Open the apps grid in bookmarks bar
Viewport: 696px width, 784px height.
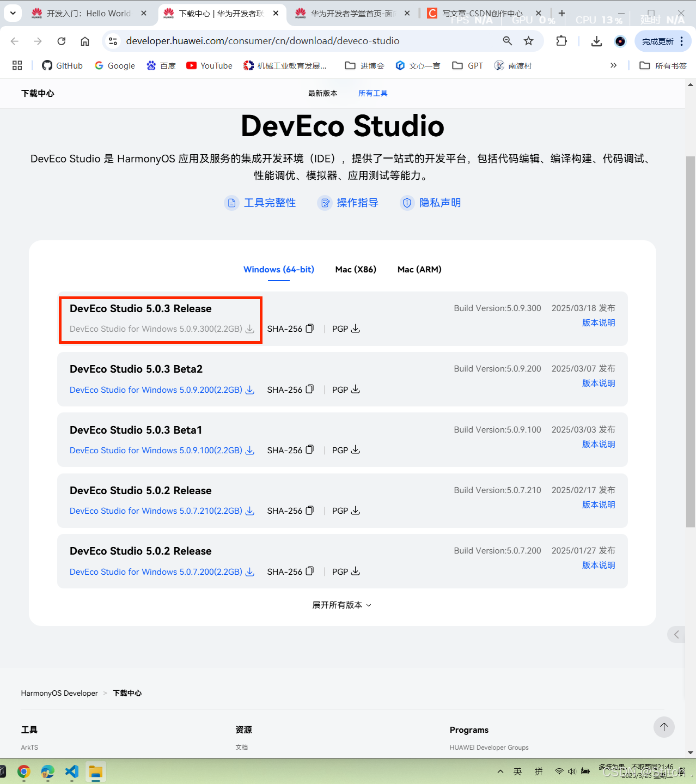tap(17, 65)
